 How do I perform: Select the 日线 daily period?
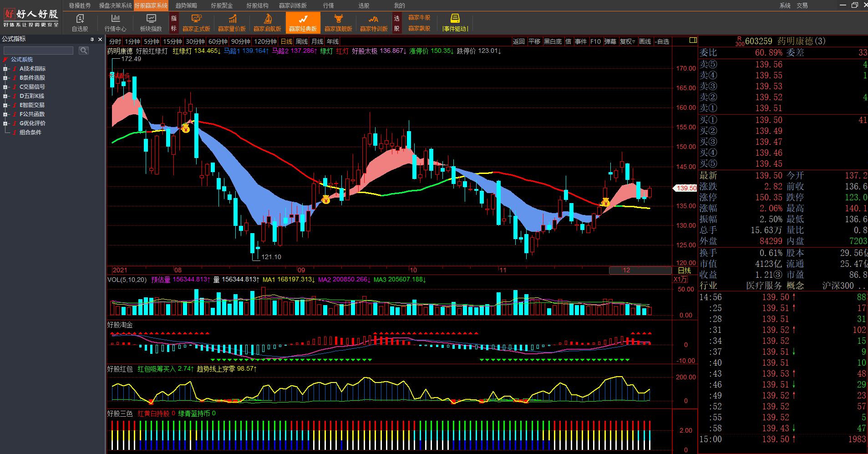tap(286, 41)
